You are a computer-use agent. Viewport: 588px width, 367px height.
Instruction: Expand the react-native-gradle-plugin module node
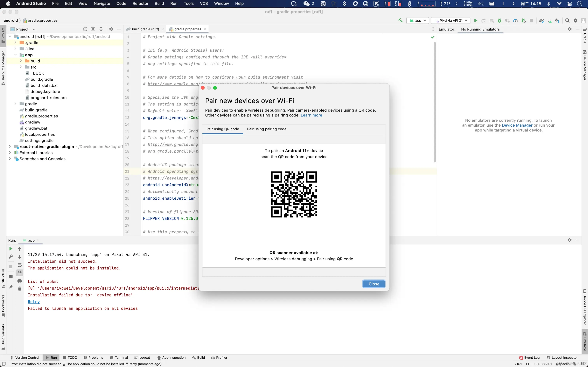coord(10,146)
